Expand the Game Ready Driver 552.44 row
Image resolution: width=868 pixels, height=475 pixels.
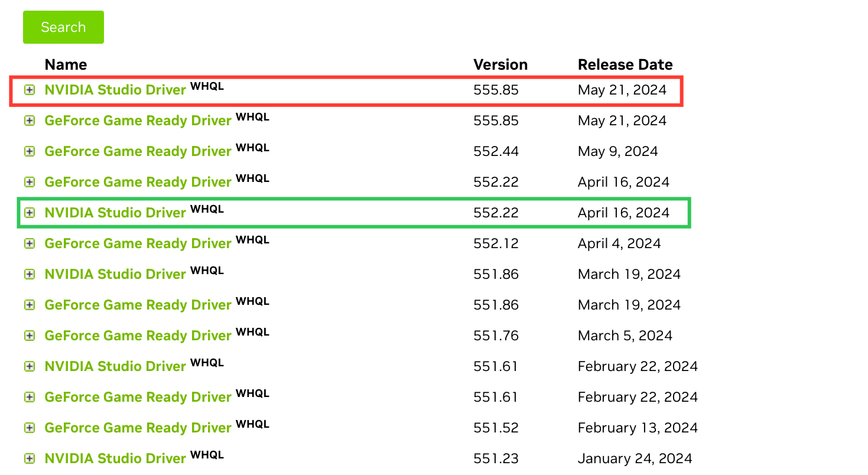click(x=30, y=151)
